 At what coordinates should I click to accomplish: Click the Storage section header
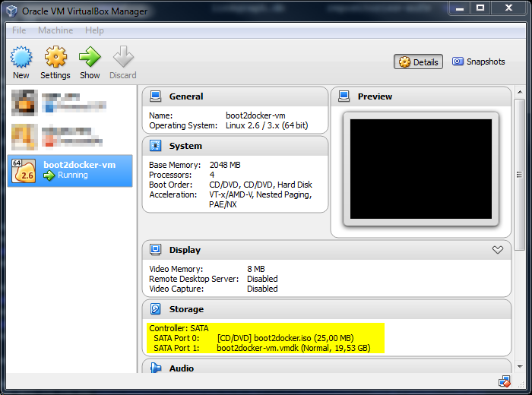point(327,309)
